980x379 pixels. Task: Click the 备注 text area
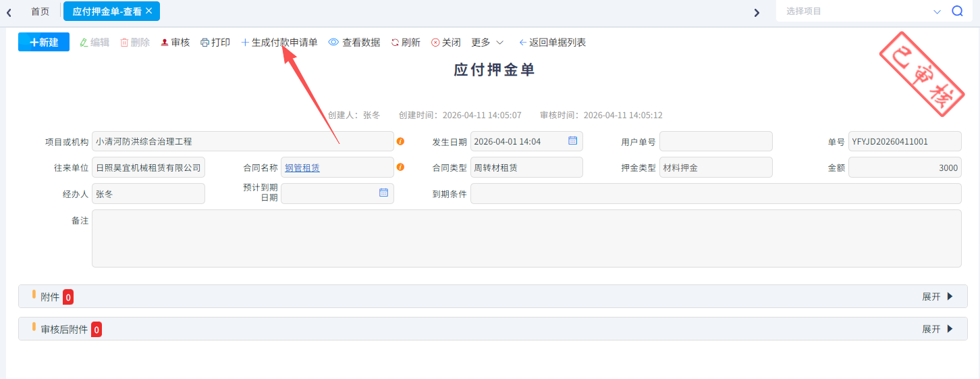click(x=526, y=238)
